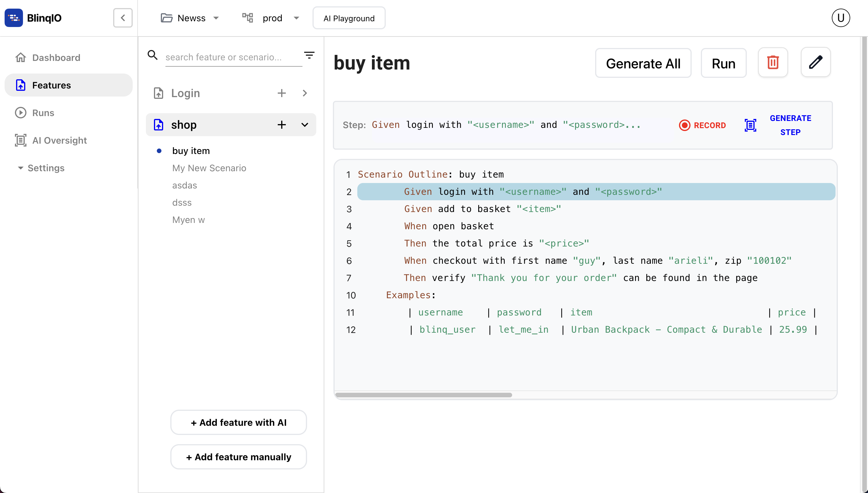Select the add to basket step
The height and width of the screenshot is (493, 868).
click(483, 209)
